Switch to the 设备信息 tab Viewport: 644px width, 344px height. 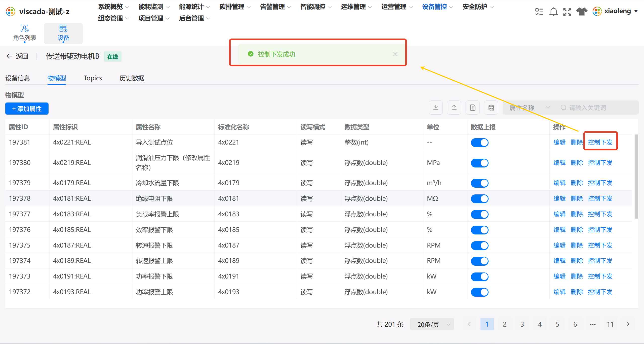[18, 78]
